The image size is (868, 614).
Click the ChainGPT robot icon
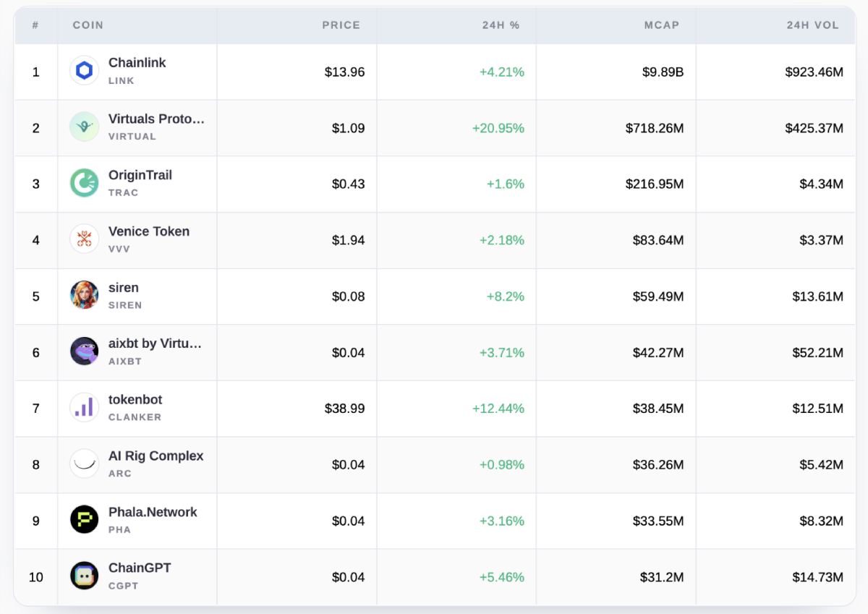pos(84,576)
